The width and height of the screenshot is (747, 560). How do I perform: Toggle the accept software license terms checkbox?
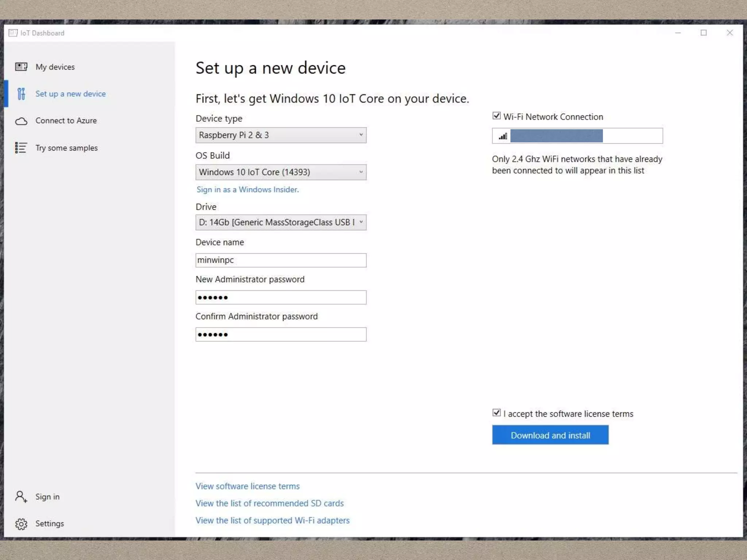point(496,413)
